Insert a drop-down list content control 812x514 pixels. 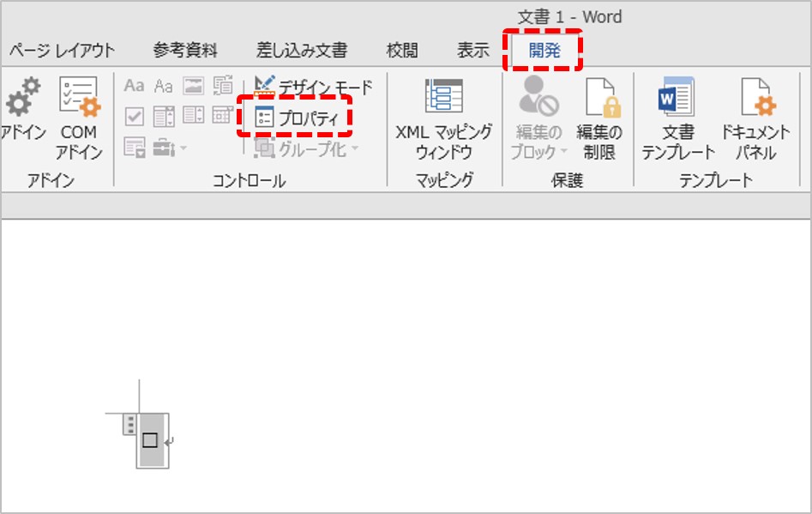pos(193,116)
